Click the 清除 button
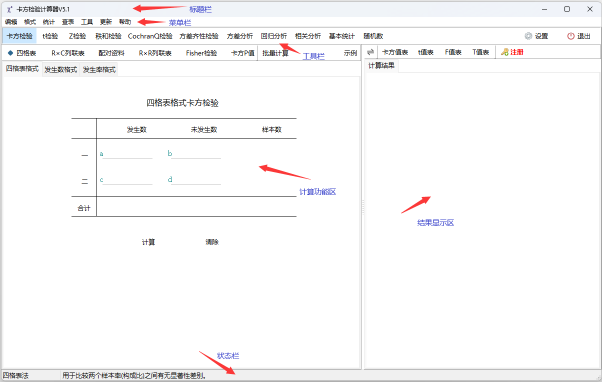 (x=212, y=242)
